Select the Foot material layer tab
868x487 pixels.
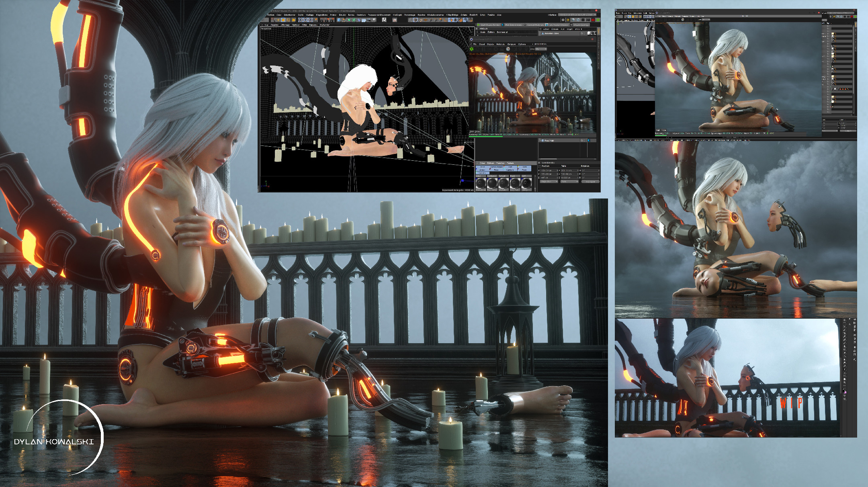point(524,170)
